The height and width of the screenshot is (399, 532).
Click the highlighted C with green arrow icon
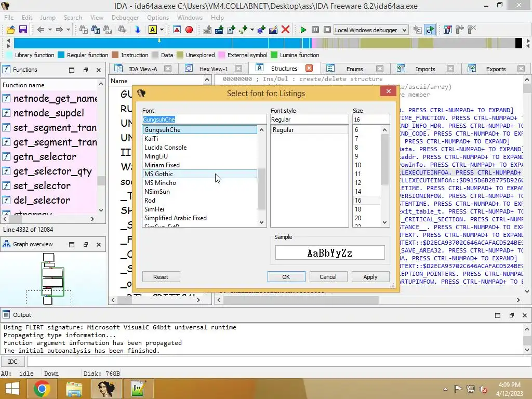pyautogui.click(x=430, y=30)
